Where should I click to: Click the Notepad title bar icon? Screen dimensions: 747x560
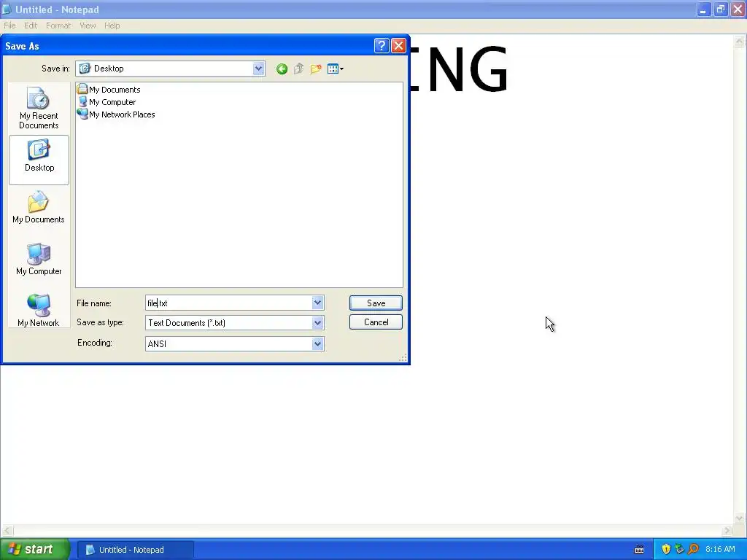point(7,9)
